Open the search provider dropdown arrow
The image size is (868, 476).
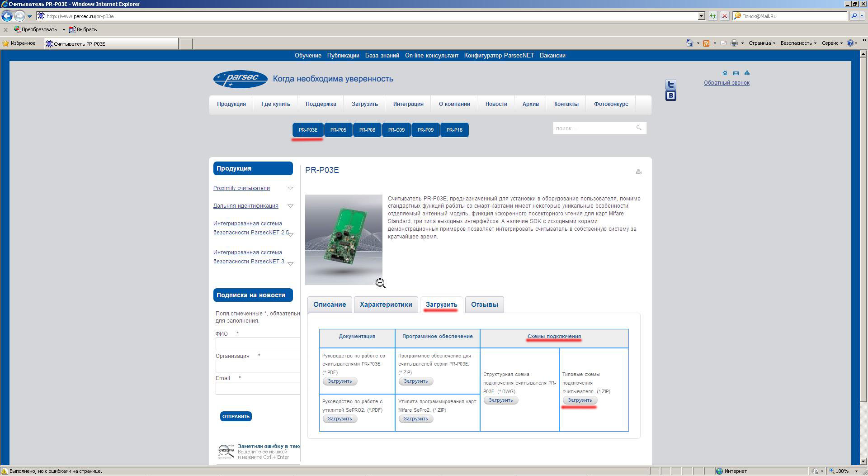pyautogui.click(x=862, y=16)
